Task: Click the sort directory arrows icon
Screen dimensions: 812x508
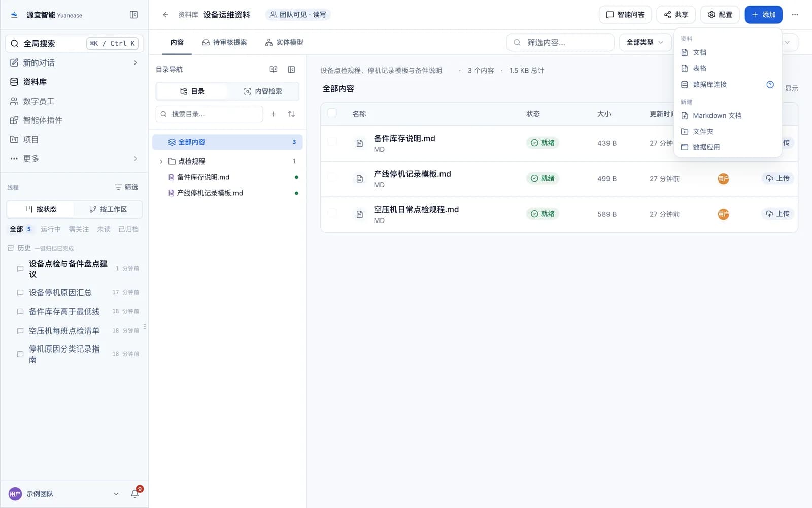Action: click(x=291, y=114)
